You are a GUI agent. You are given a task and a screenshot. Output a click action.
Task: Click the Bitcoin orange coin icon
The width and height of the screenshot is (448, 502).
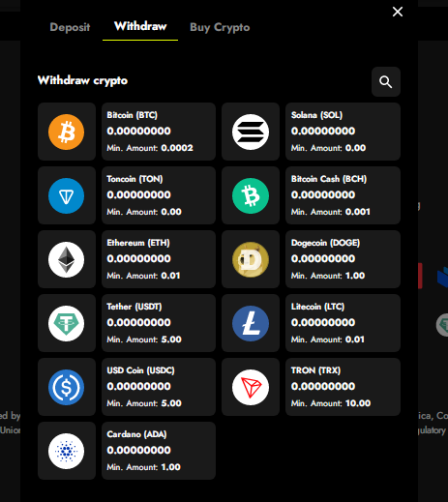[x=66, y=132]
